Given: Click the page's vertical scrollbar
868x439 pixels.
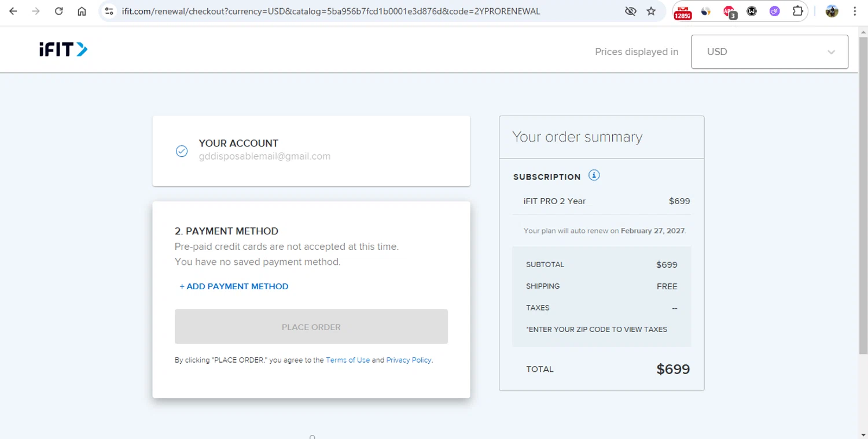Looking at the screenshot, I should [863, 191].
